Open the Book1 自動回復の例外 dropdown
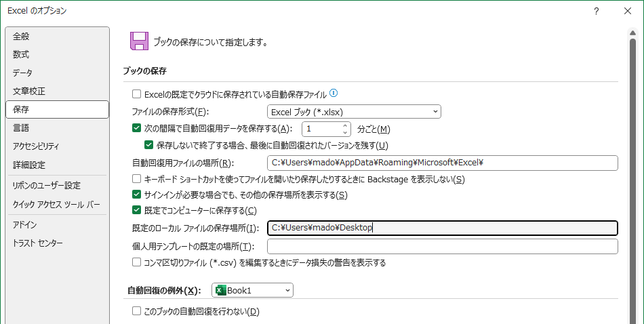 point(253,290)
